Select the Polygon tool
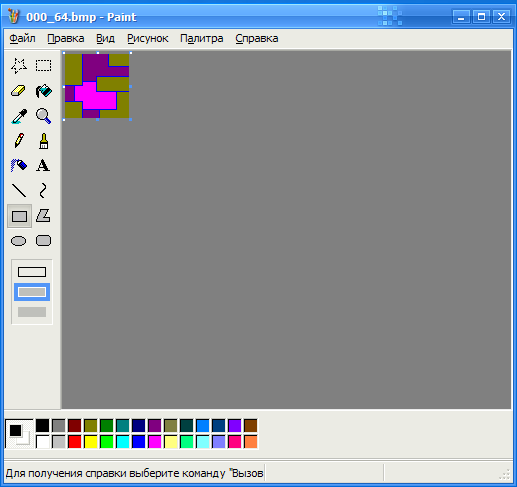The height and width of the screenshot is (487, 517). coord(44,216)
